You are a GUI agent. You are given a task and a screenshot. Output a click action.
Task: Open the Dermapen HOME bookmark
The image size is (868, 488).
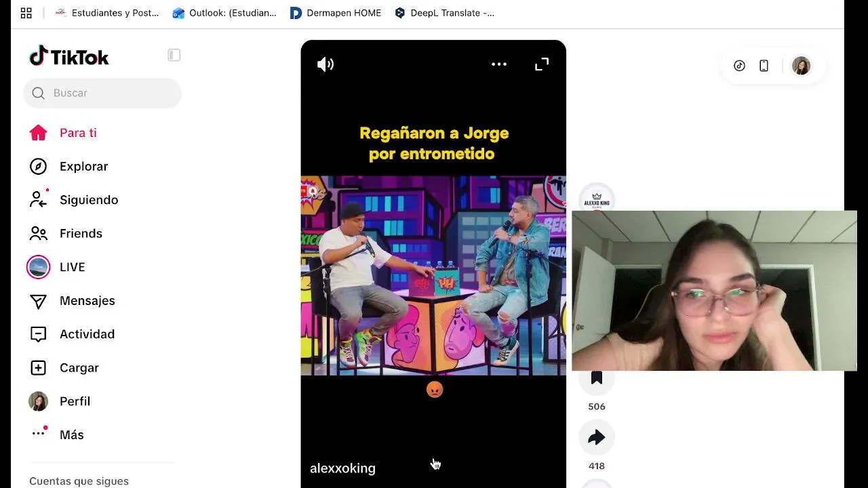coord(336,13)
